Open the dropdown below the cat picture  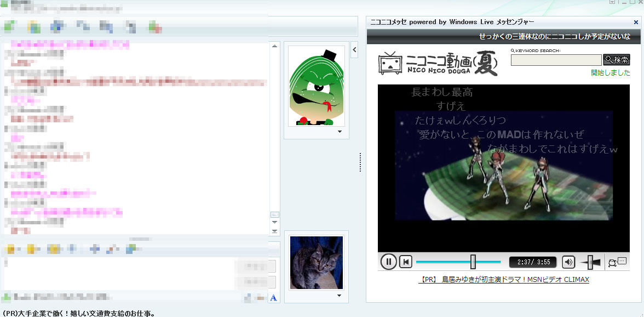pyautogui.click(x=340, y=295)
